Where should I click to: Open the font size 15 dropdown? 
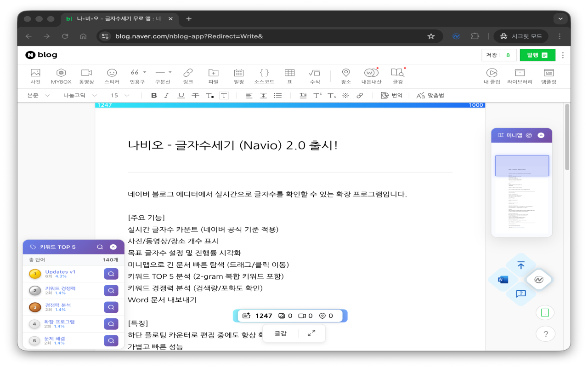click(120, 95)
